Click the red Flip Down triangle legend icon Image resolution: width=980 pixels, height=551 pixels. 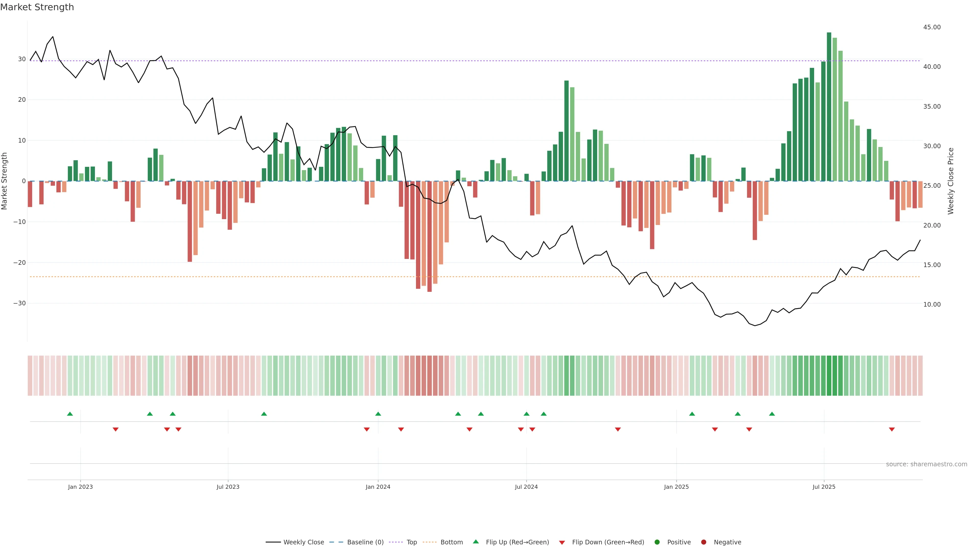pyautogui.click(x=562, y=543)
